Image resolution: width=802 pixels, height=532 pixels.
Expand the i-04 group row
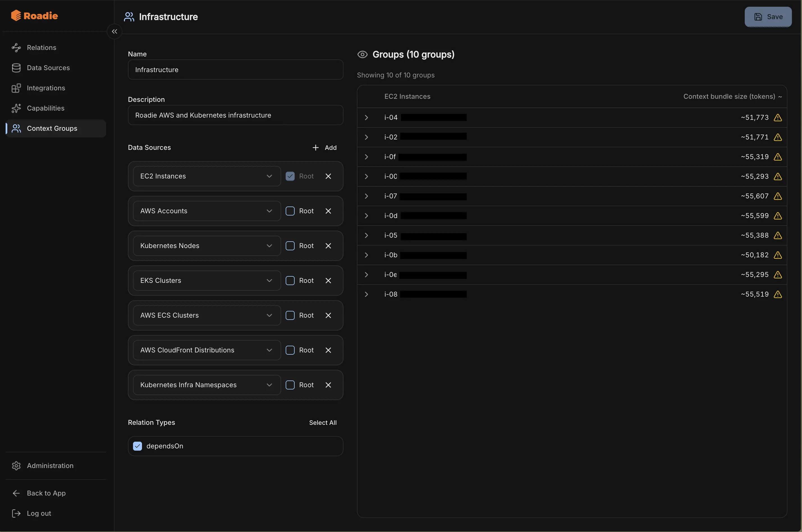point(366,117)
